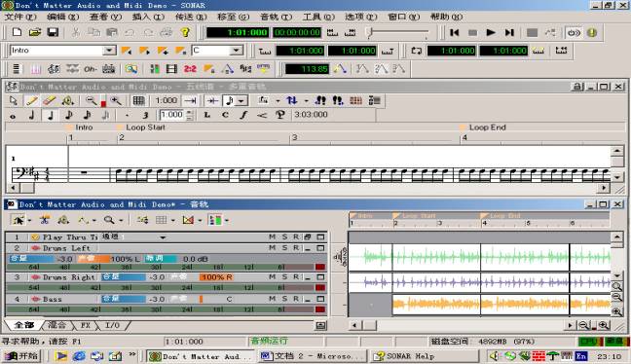Open the File menu (文件)
The height and width of the screenshot is (364, 631).
pyautogui.click(x=20, y=17)
